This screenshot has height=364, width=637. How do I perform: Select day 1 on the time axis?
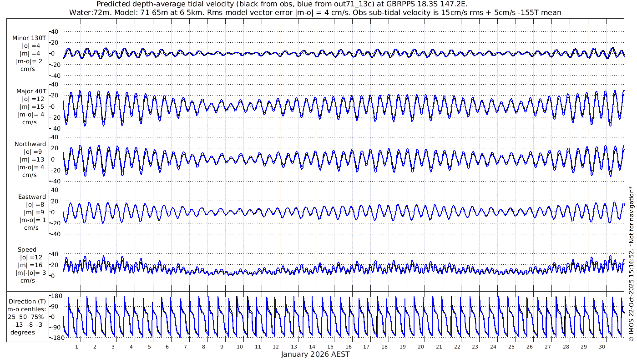pyautogui.click(x=77, y=347)
